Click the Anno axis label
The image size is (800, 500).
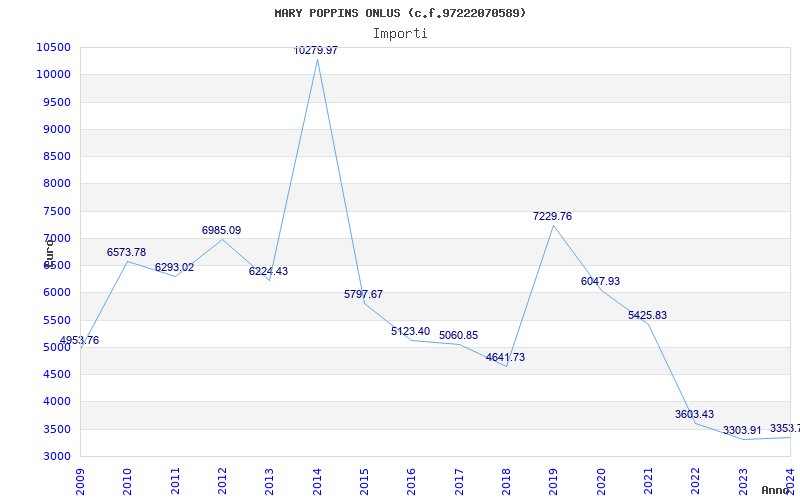pyautogui.click(x=776, y=490)
